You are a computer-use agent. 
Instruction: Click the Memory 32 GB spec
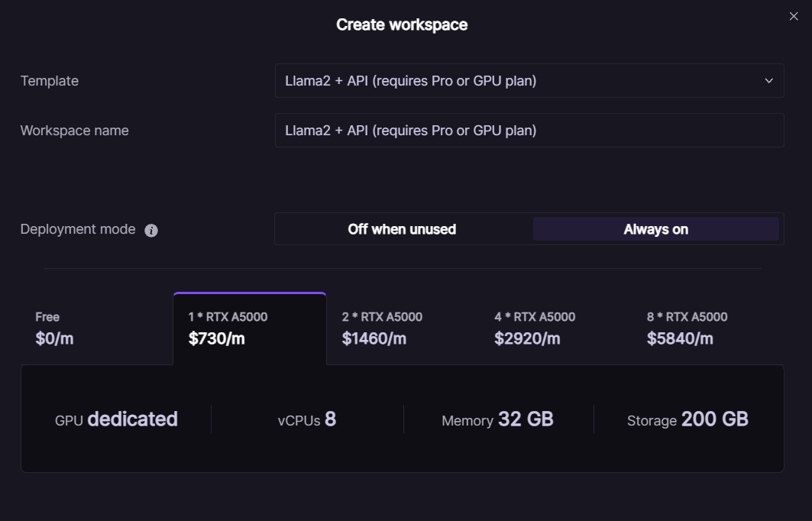[x=497, y=419]
